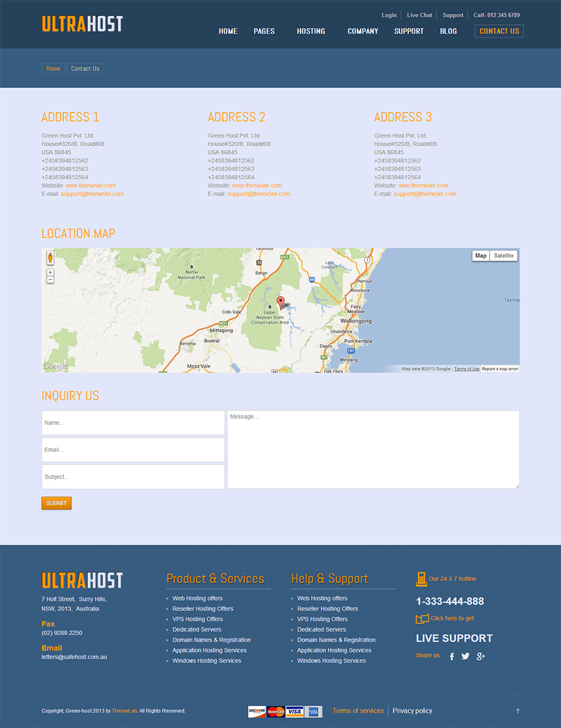Click the Google+ share icon
The width and height of the screenshot is (561, 728).
(481, 656)
